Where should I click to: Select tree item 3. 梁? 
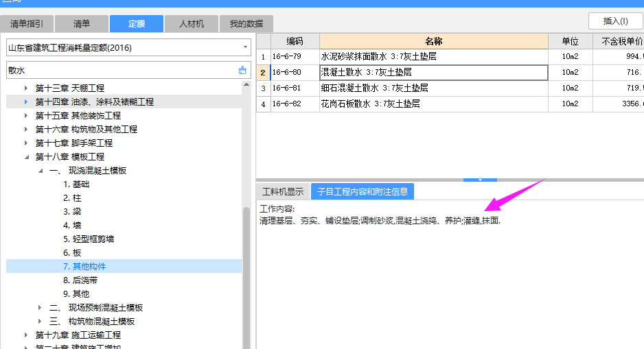point(72,212)
